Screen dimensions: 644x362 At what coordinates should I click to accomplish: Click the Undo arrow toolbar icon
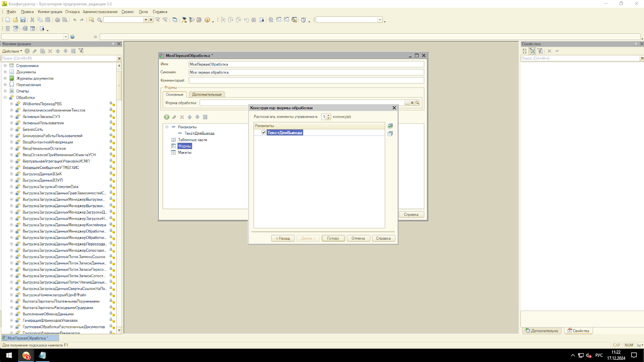74,20
